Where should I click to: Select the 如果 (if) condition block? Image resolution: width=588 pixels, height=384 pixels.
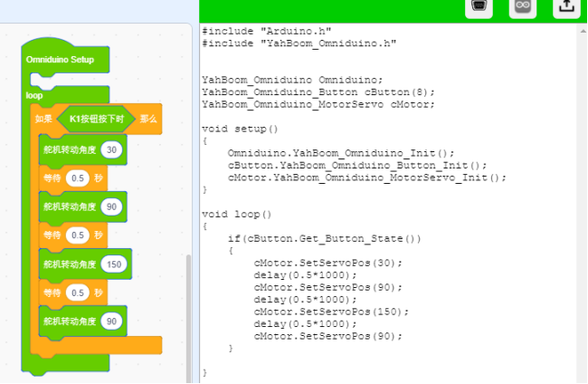click(43, 119)
